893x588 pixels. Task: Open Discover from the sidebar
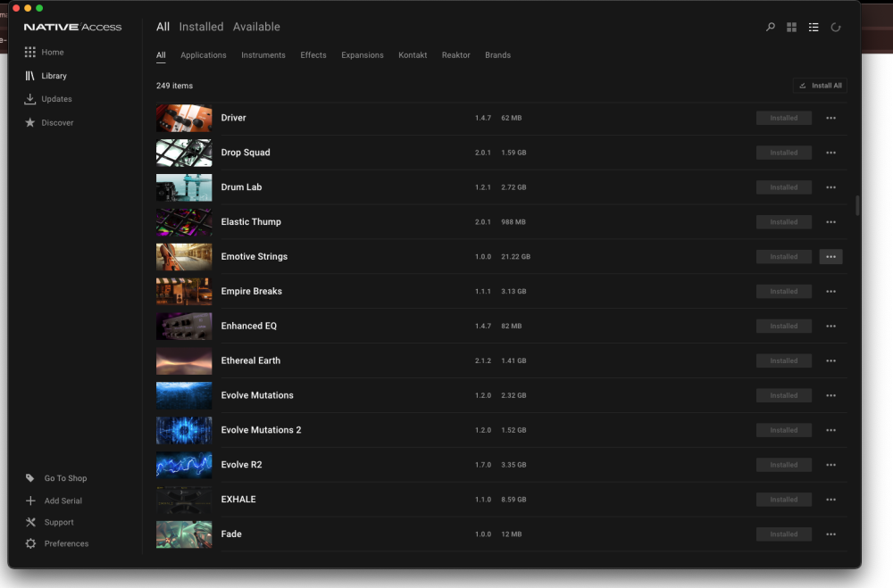49,122
